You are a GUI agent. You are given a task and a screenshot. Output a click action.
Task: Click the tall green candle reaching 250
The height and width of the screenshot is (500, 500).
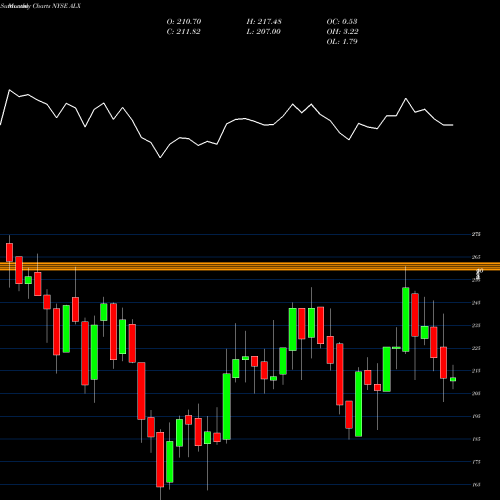[406, 319]
